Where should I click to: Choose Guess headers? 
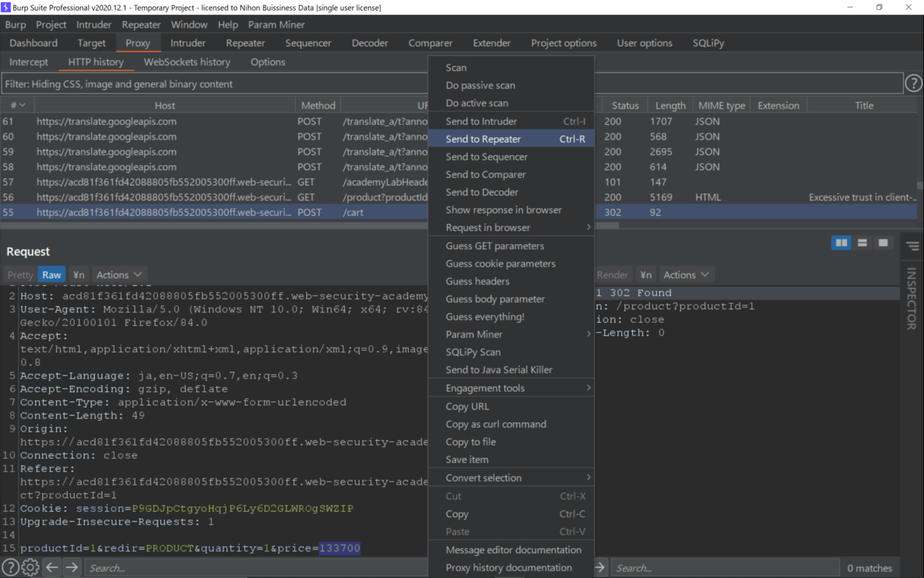click(x=511, y=281)
